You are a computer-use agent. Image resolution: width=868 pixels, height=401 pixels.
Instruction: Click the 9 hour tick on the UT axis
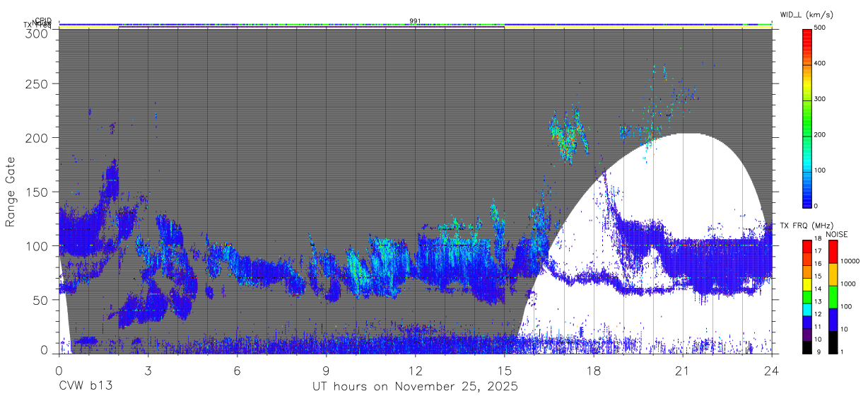326,370
